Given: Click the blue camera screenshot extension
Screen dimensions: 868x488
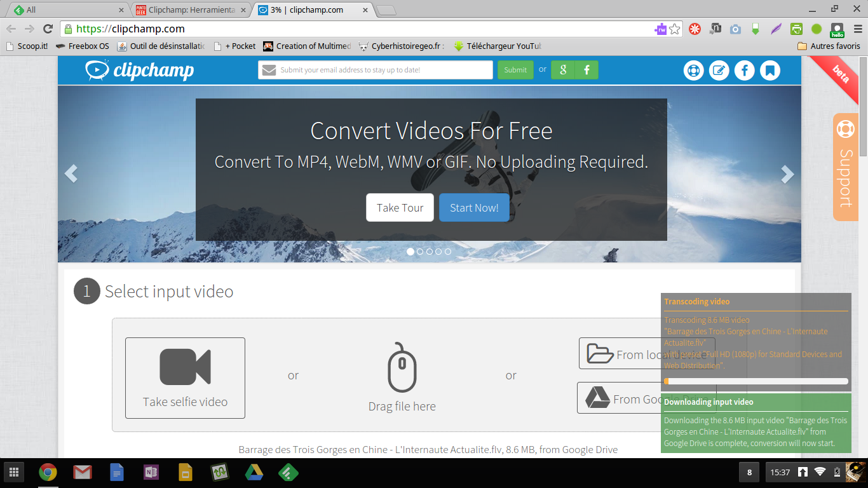Looking at the screenshot, I should [x=735, y=29].
